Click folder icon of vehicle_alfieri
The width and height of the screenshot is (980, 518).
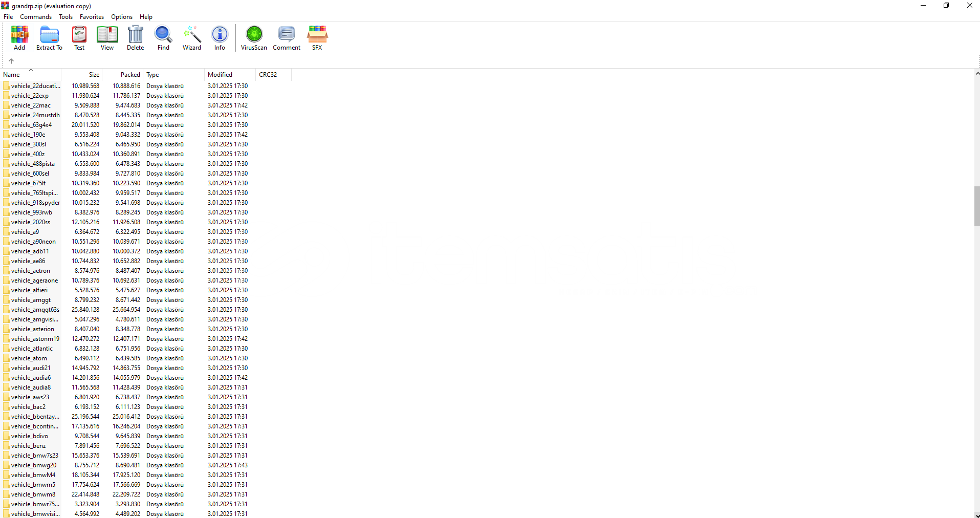coord(6,290)
